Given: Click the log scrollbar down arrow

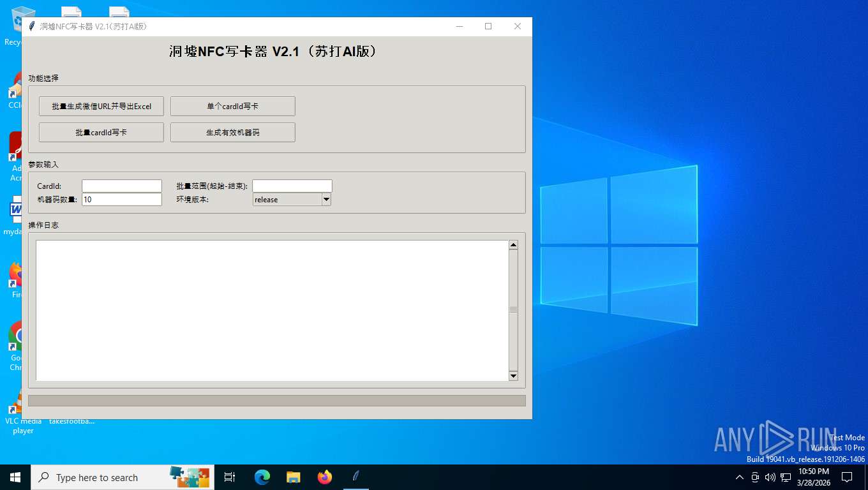Looking at the screenshot, I should pos(513,376).
